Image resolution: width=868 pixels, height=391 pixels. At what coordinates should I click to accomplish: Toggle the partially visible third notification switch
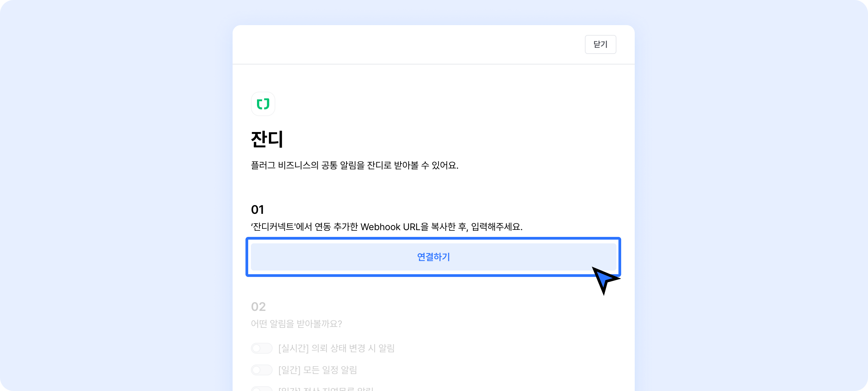pos(262,389)
